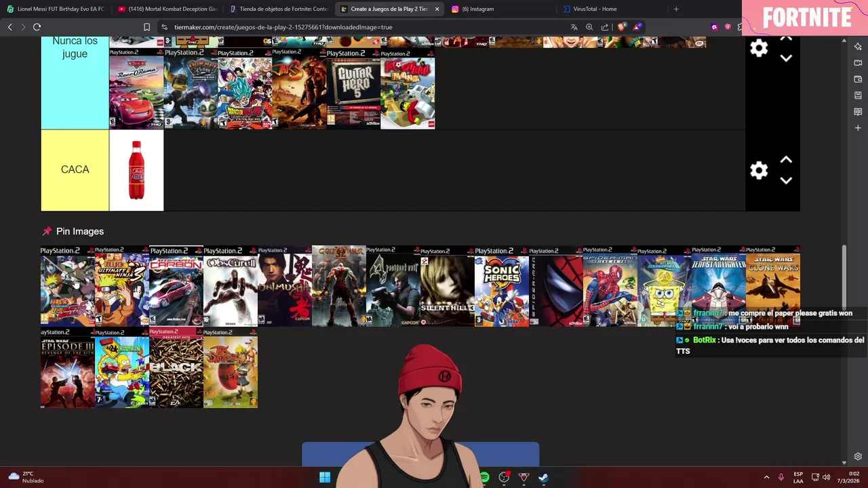Viewport: 868px width, 488px height.
Task: Click the cyan Nunca los jugue tier label
Action: (x=75, y=82)
